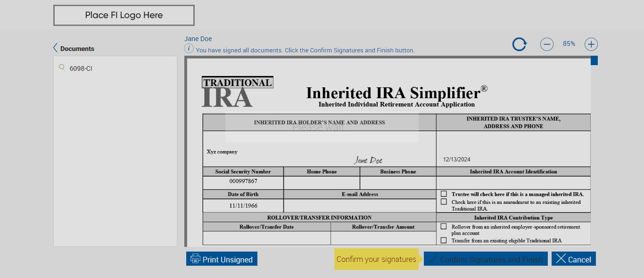Click the Date of Birth value 11/11/1966
Image resolution: width=644 pixels, height=278 pixels.
(x=243, y=206)
